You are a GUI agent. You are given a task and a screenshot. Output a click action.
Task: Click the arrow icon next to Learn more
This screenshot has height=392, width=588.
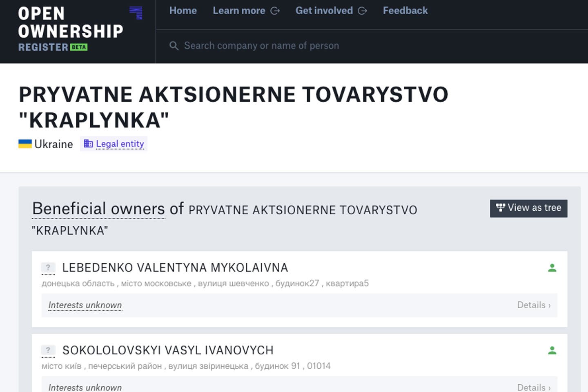275,11
